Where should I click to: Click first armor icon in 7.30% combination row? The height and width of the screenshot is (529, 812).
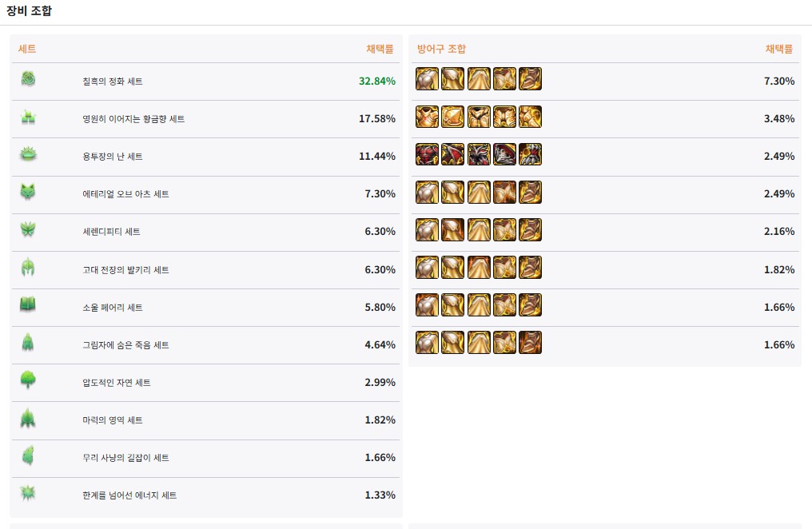[427, 79]
